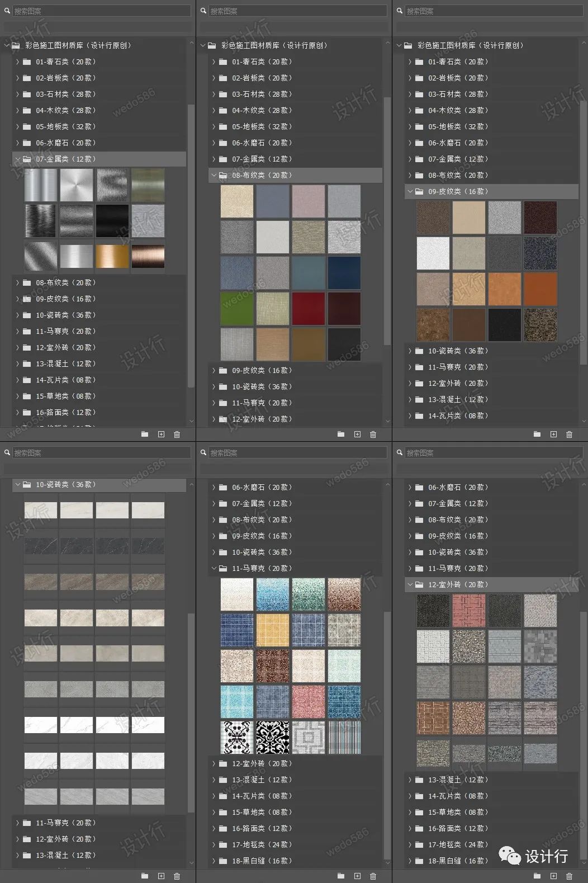This screenshot has width=588, height=883.
Task: Select the pink mosaic pattern
Action: click(309, 702)
